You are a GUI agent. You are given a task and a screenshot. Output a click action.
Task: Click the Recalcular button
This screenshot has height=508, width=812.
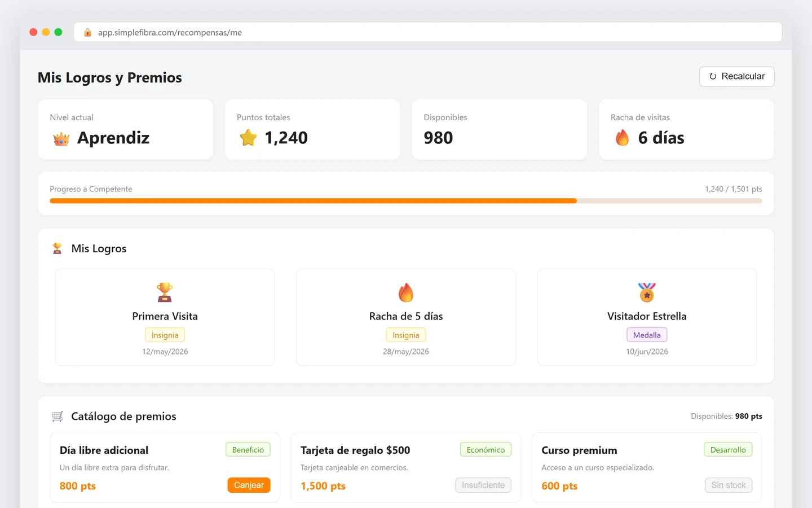click(x=737, y=76)
